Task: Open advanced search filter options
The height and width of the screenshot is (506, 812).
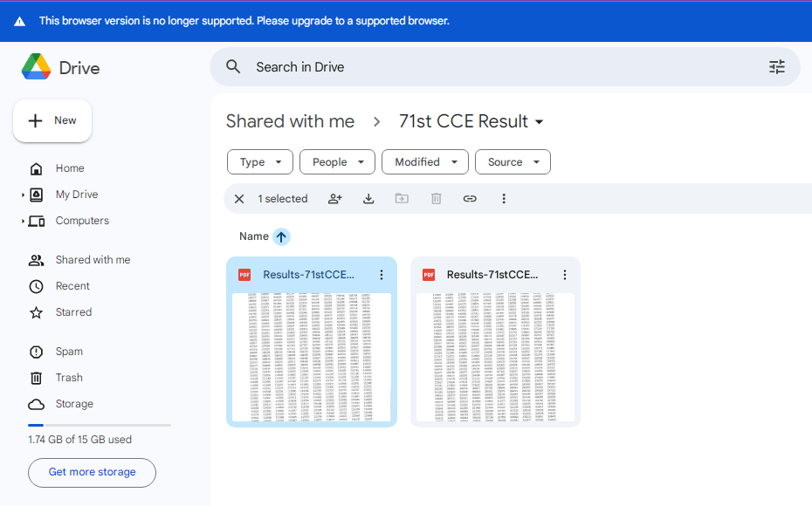Action: point(776,67)
